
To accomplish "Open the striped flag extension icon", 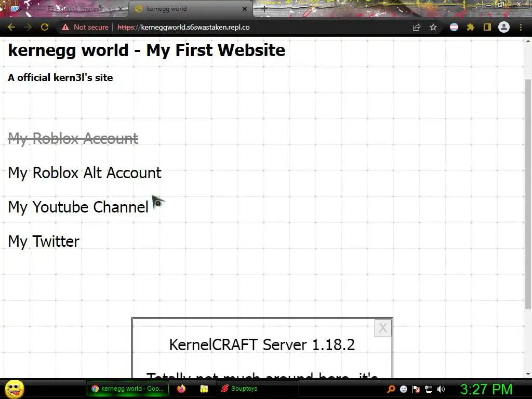I will pyautogui.click(x=454, y=27).
